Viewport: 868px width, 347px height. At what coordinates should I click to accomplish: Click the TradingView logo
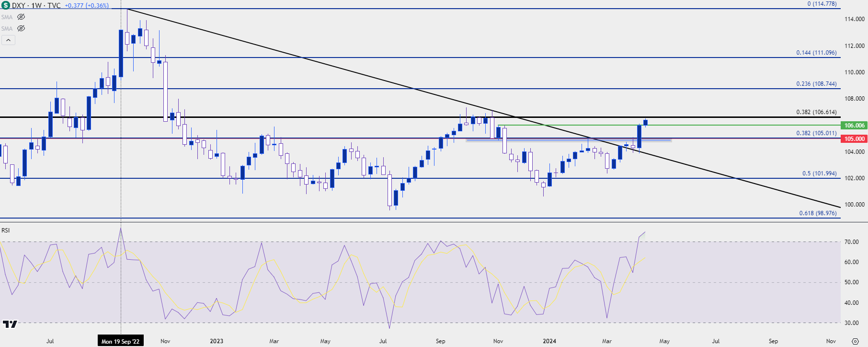(10, 324)
